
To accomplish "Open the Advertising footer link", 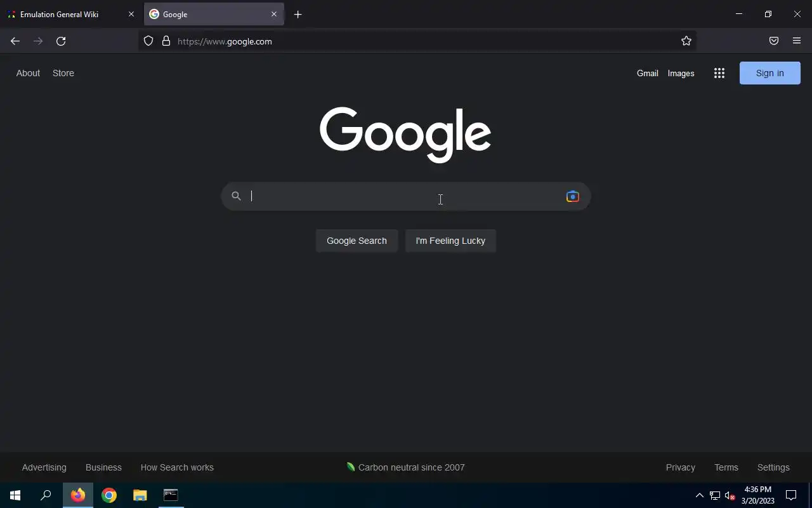I will click(x=44, y=467).
